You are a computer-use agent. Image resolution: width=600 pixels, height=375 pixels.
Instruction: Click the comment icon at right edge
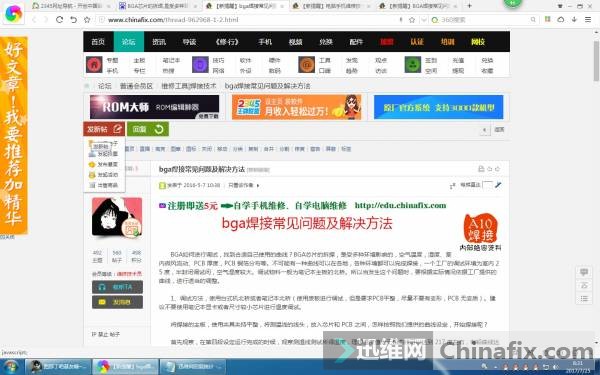[584, 272]
